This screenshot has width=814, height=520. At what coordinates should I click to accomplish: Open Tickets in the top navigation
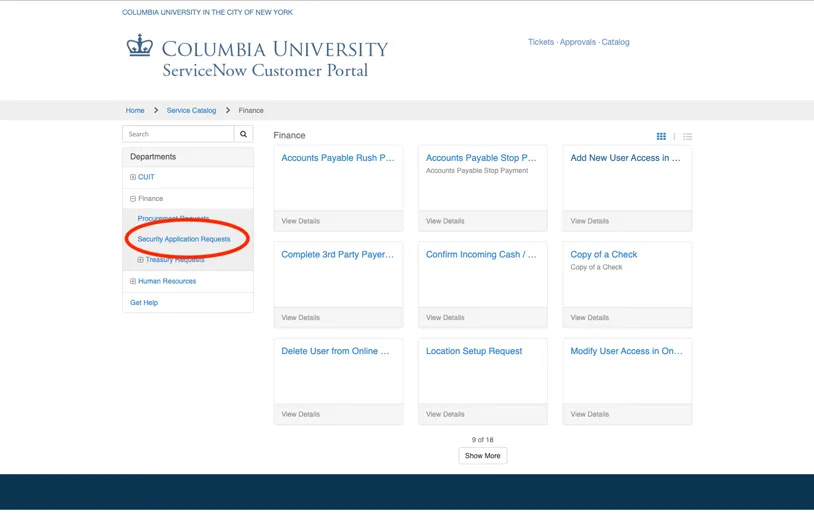541,42
